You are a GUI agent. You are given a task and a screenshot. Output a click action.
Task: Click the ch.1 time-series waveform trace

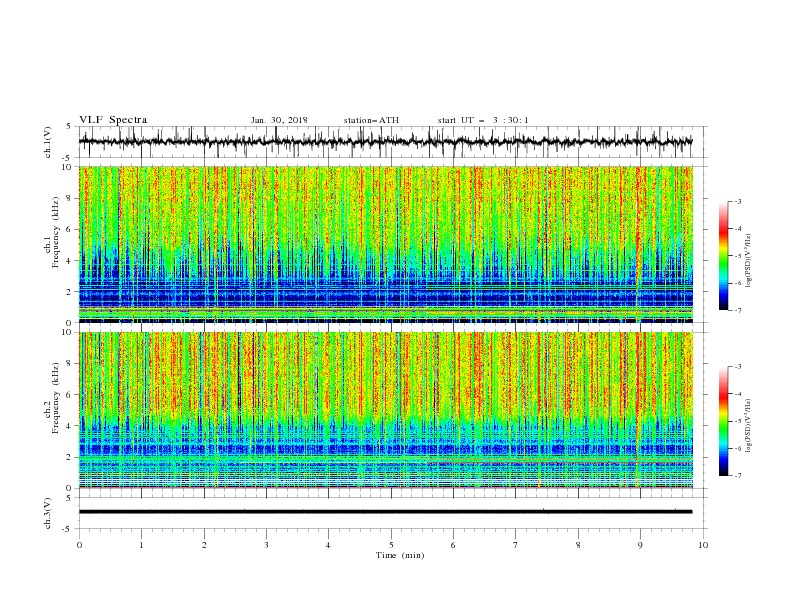point(385,141)
